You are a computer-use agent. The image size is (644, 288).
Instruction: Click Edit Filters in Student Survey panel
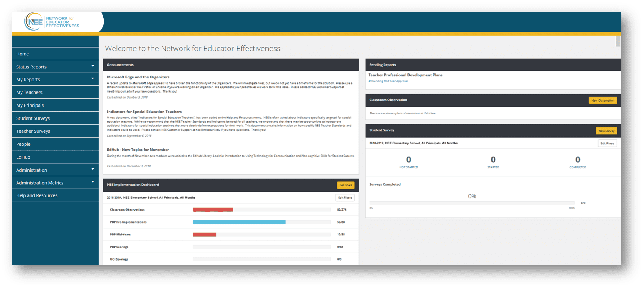(x=607, y=143)
